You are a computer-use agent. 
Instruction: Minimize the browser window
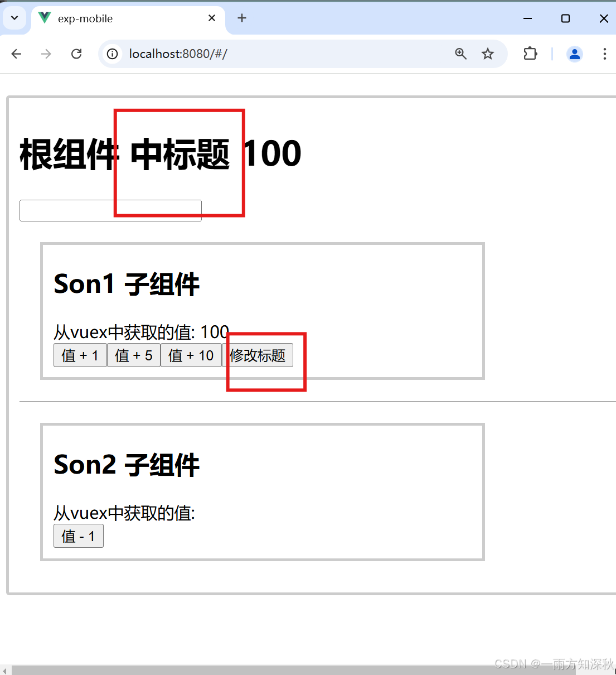click(527, 18)
